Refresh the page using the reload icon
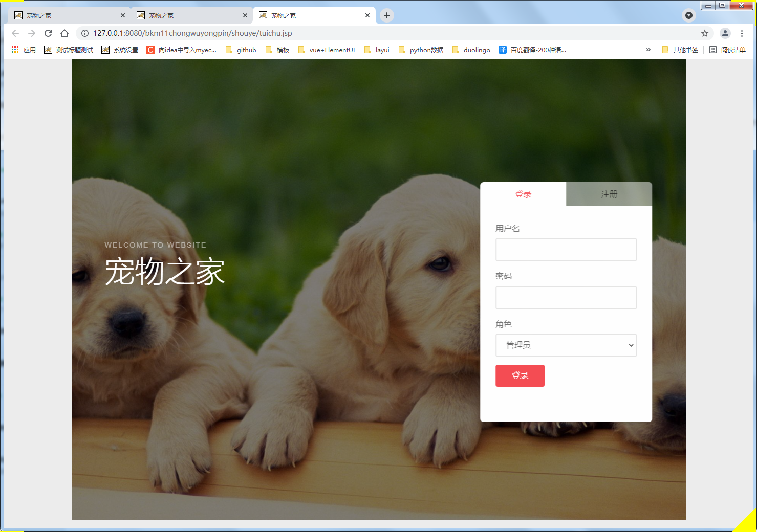 48,33
